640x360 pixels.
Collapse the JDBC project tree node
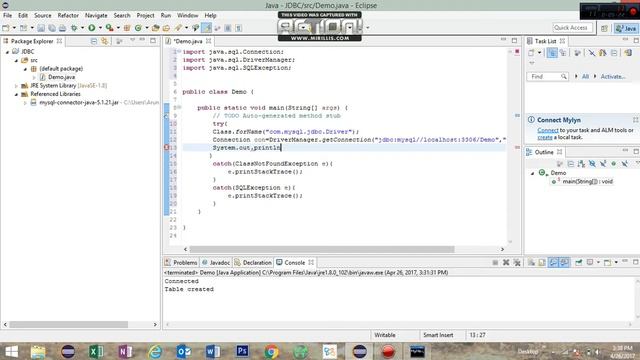7,52
